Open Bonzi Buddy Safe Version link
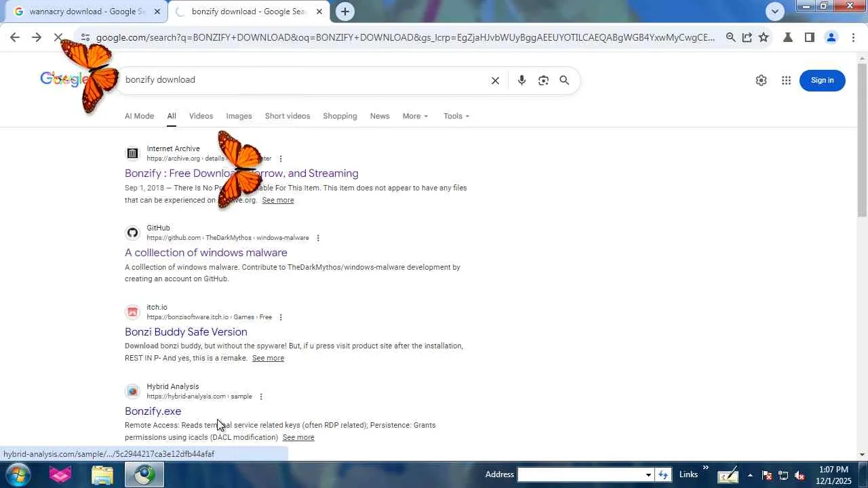Screen dimensions: 868x488 [186, 332]
